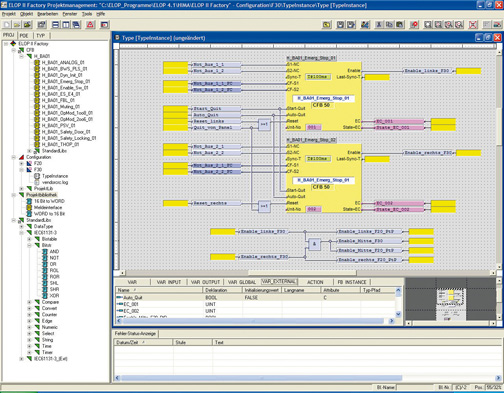The width and height of the screenshot is (504, 393).
Task: Select the Auto_Quit variable row
Action: 256,297
